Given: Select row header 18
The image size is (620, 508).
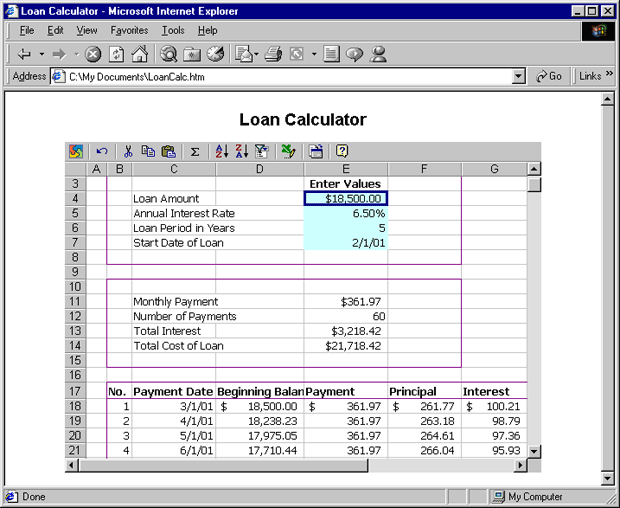Looking at the screenshot, I should pyautogui.click(x=75, y=406).
